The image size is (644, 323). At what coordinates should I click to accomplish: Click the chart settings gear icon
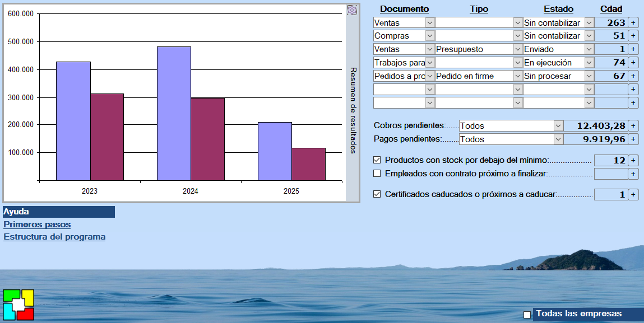click(x=351, y=10)
